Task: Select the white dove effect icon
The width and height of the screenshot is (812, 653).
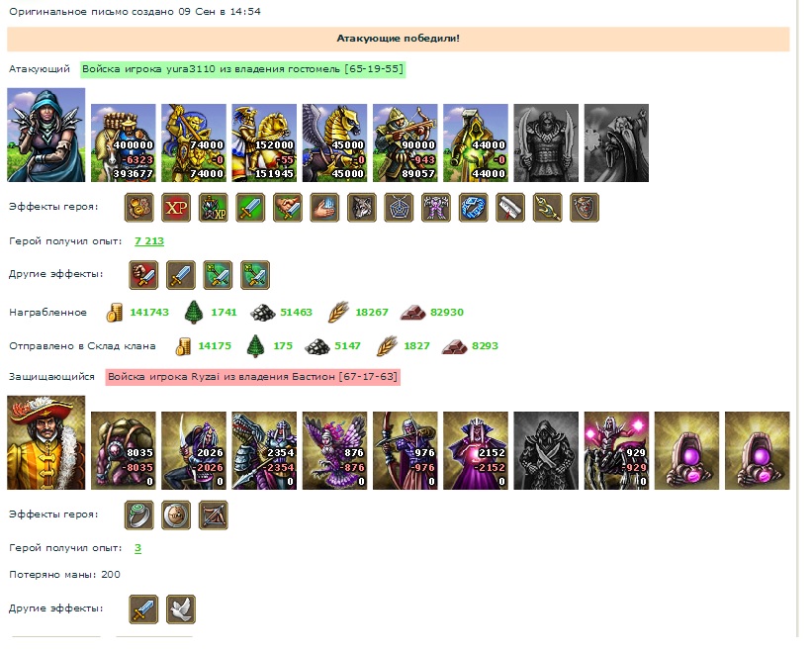Action: click(181, 609)
